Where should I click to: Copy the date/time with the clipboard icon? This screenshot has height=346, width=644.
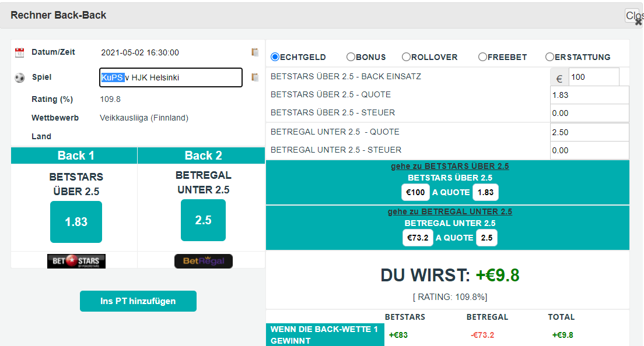(255, 52)
